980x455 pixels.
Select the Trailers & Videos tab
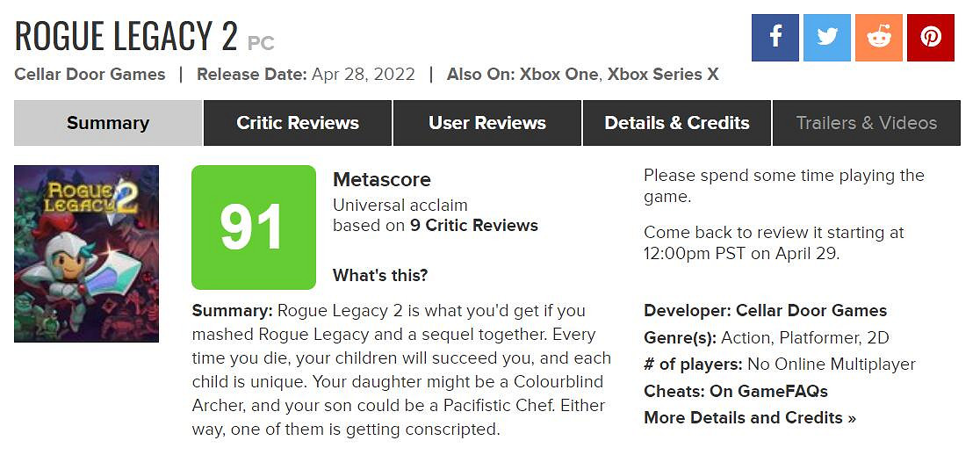867,123
